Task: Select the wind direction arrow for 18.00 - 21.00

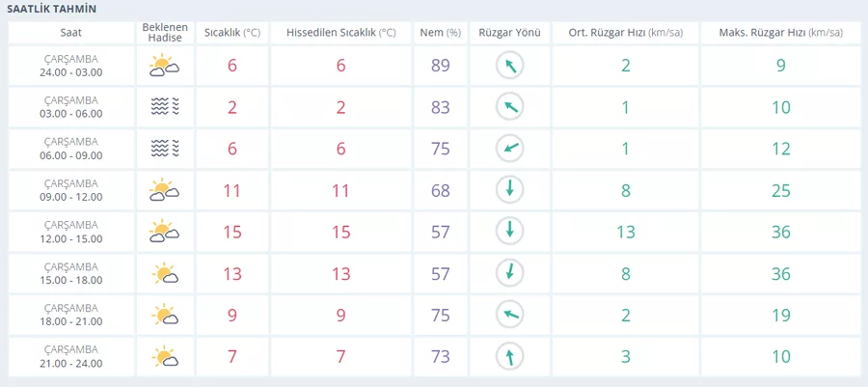Action: coord(509,315)
